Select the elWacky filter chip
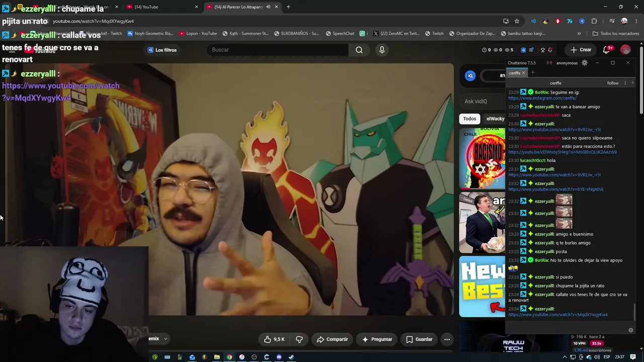 tap(495, 119)
